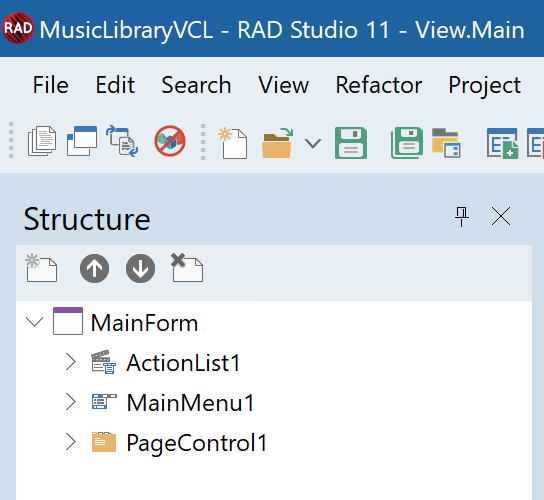Click the red prohibited CodeInsight icon
The width and height of the screenshot is (544, 500).
(170, 141)
